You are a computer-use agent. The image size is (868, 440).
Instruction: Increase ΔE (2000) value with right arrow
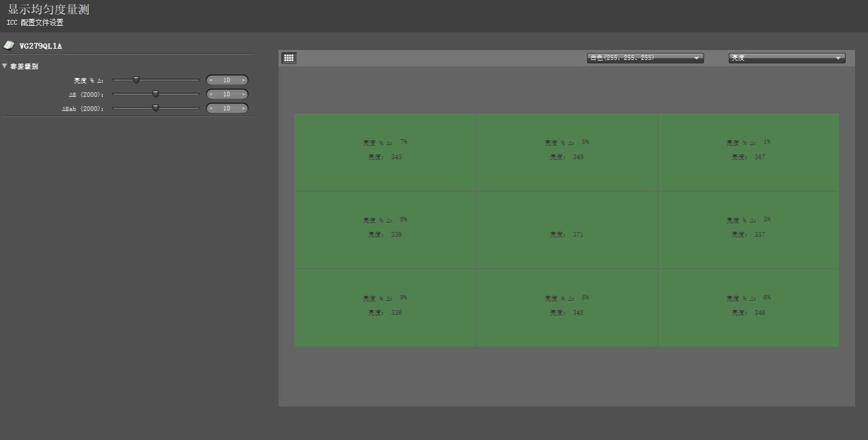tap(244, 95)
